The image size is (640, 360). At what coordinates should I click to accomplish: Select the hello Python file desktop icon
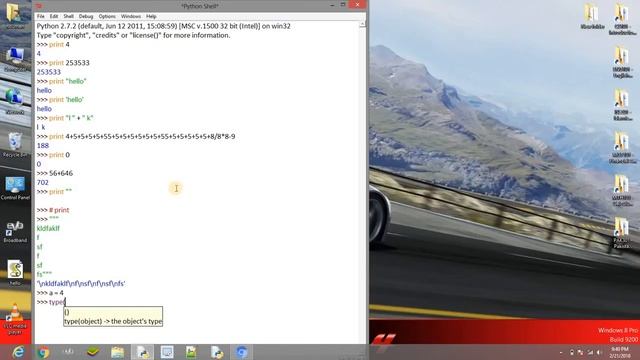(15, 273)
